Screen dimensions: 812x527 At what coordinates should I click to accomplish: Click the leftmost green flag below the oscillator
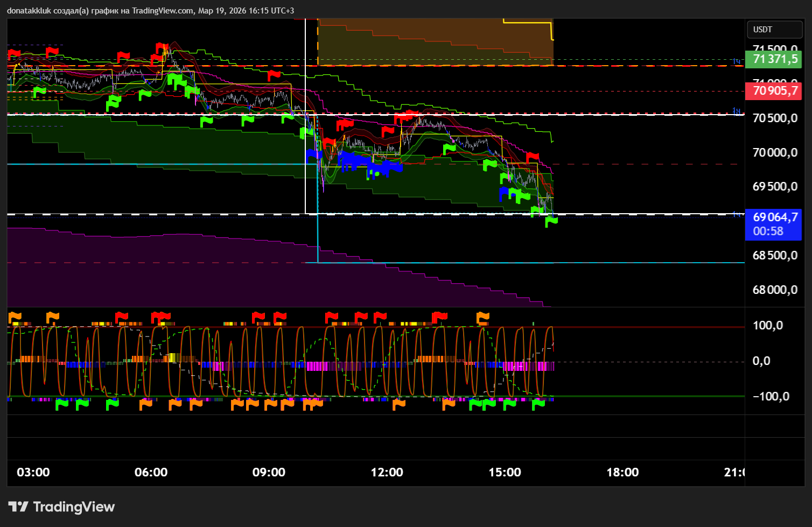click(x=62, y=404)
